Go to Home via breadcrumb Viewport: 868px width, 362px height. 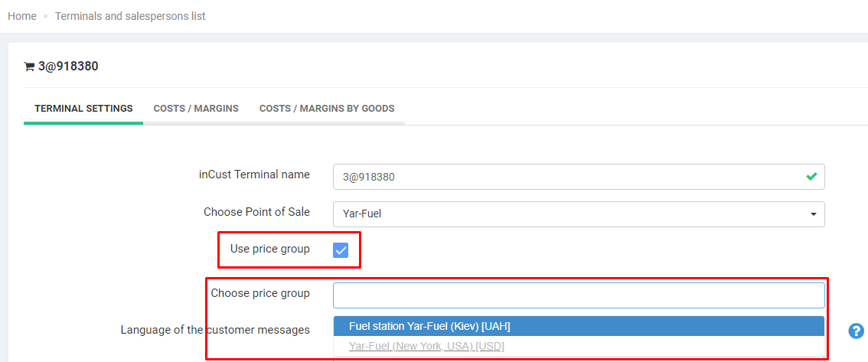tap(22, 16)
